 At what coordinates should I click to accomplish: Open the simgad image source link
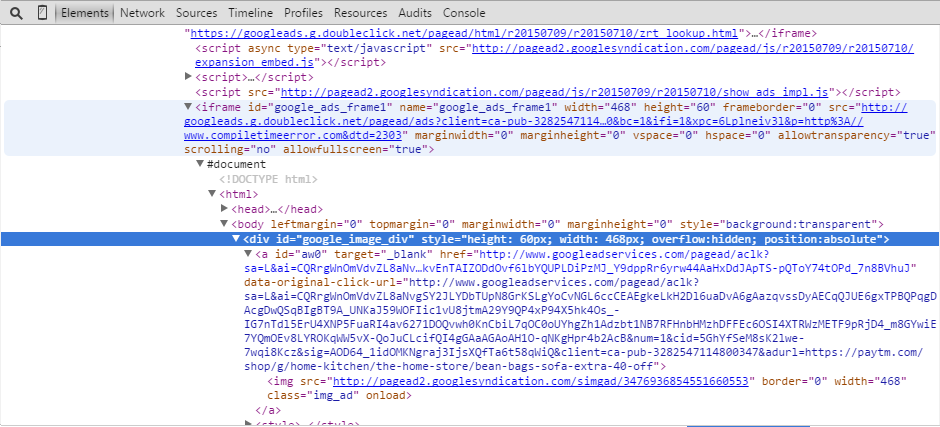click(541, 381)
